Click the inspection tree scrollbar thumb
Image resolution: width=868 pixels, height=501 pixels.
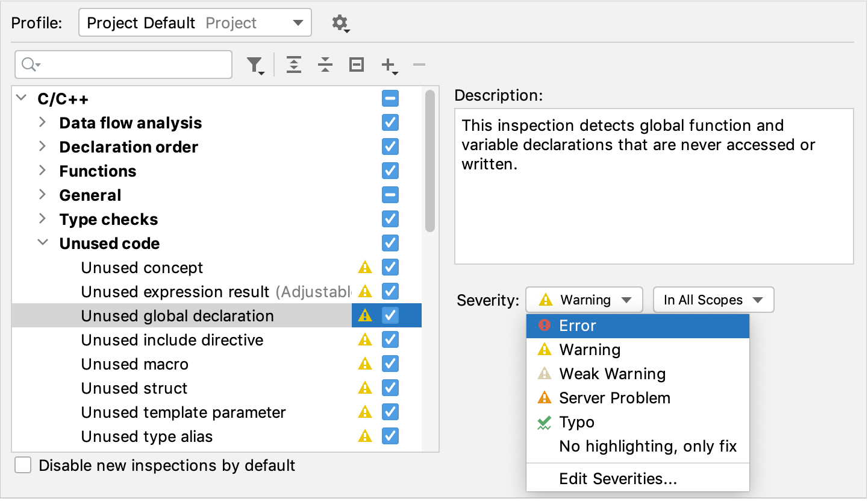click(429, 161)
